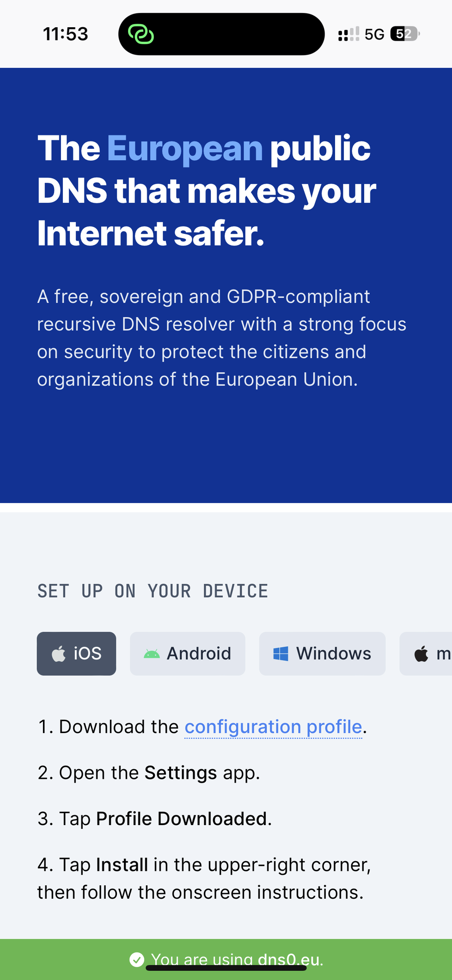Tap the bold "Settings" text in step 2
452x980 pixels.
point(181,773)
